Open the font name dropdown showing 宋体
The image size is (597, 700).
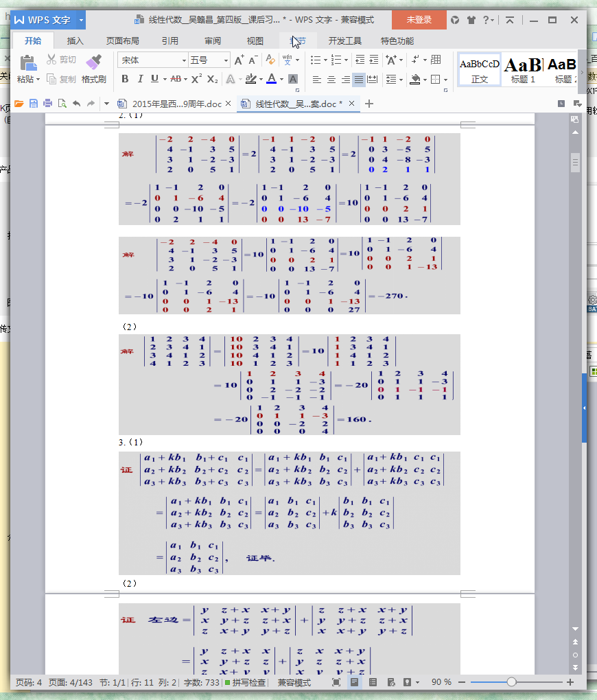coord(183,60)
